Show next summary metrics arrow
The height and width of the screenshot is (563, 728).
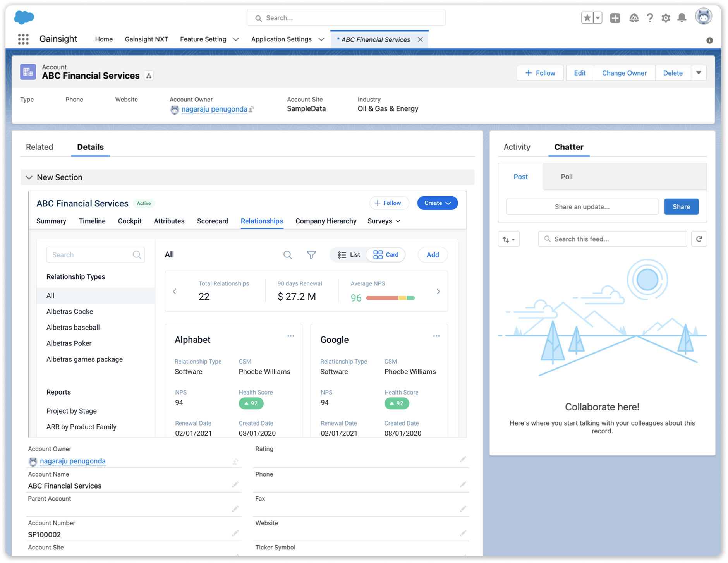click(438, 292)
